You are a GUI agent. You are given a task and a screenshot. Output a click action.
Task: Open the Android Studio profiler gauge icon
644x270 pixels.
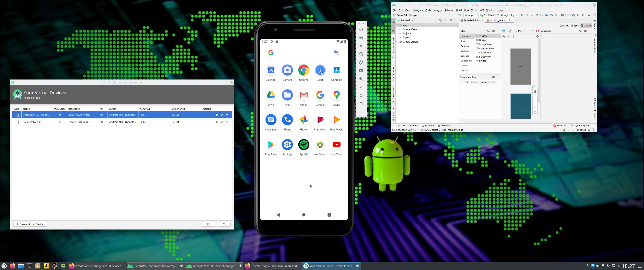[546, 15]
